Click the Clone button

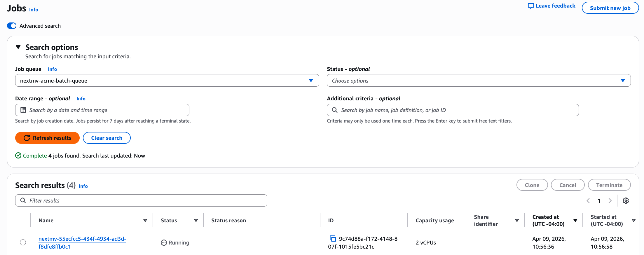(532, 185)
